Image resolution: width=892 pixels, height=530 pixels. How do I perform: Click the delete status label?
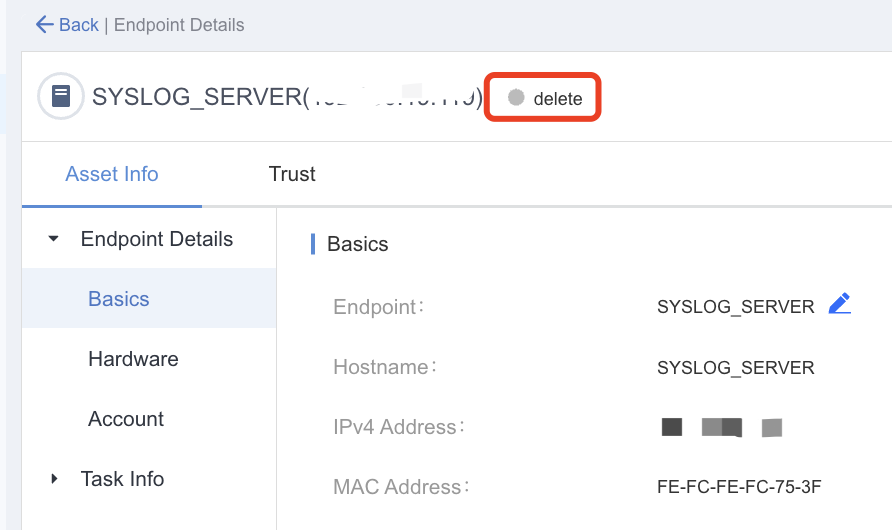[x=558, y=99]
